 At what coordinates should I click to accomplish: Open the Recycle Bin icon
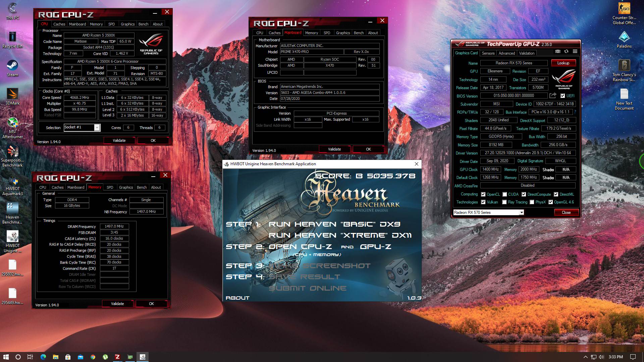(x=12, y=40)
